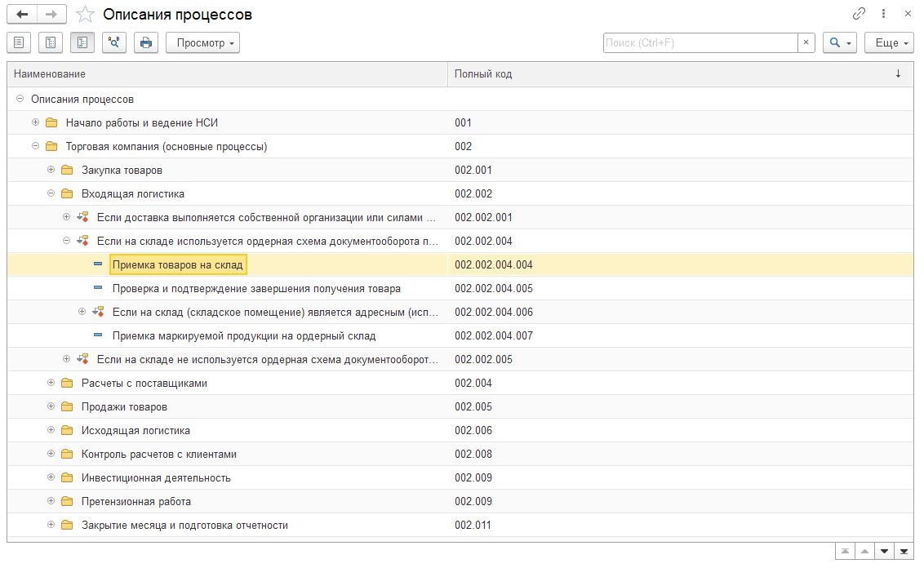Click the back navigation arrow
Screen dimensions: 924x568
22,15
